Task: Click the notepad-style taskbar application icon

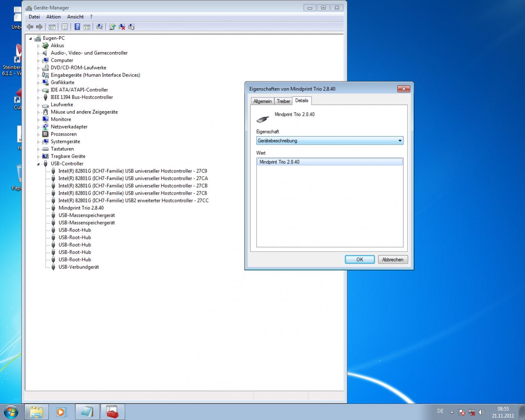Action: (87, 412)
